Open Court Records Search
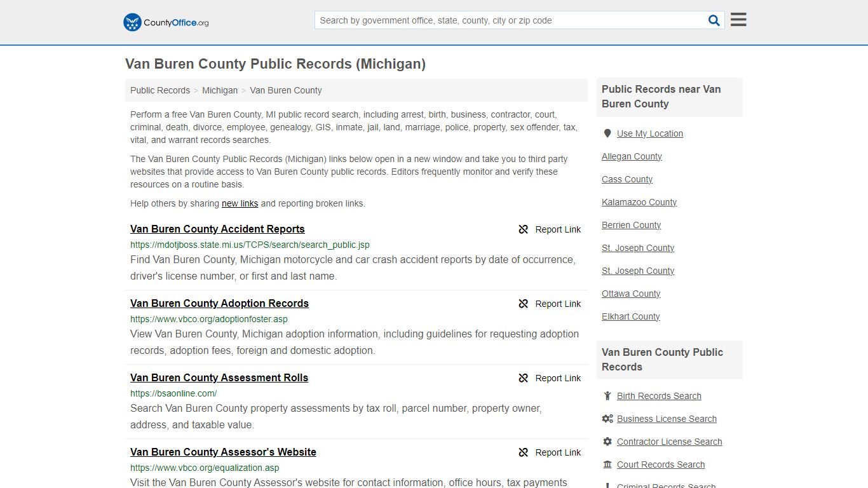 [661, 464]
